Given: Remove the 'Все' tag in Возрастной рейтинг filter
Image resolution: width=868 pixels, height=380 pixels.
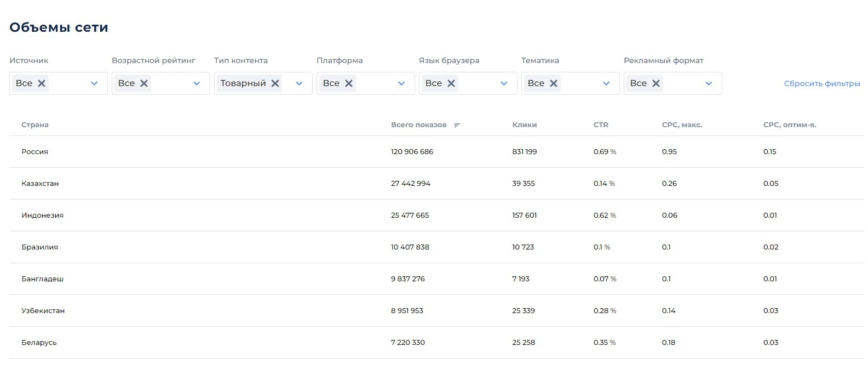Looking at the screenshot, I should point(144,83).
